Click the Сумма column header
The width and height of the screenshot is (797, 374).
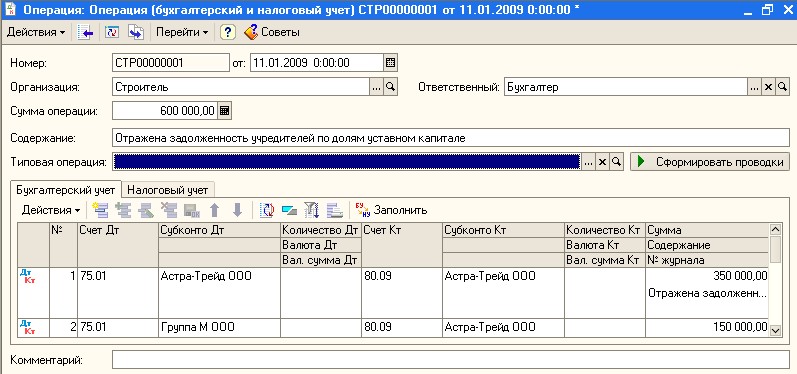(x=707, y=230)
